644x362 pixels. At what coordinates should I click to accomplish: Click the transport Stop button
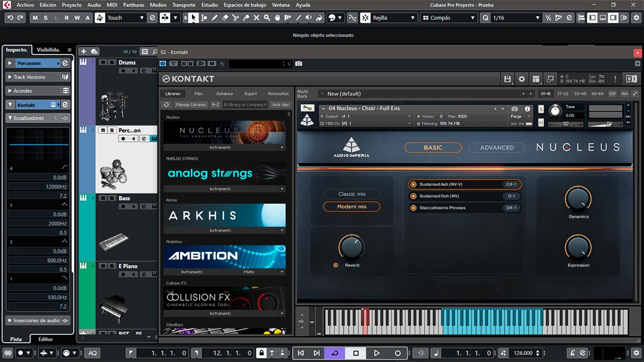356,353
